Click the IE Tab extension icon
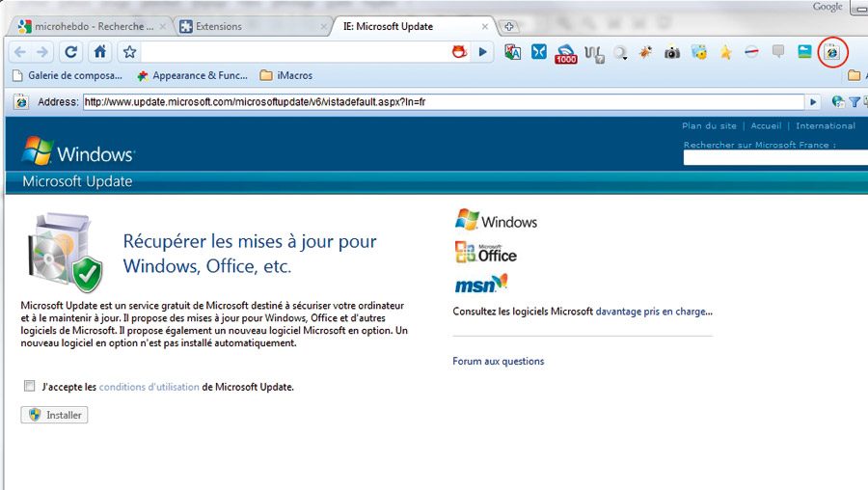The height and width of the screenshot is (490, 868). point(832,52)
